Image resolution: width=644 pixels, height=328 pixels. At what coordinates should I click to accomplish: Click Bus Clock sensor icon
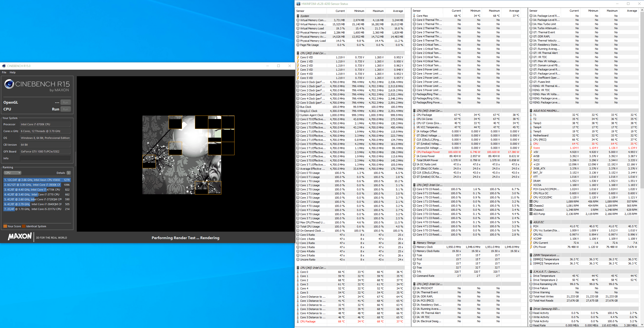298,107
